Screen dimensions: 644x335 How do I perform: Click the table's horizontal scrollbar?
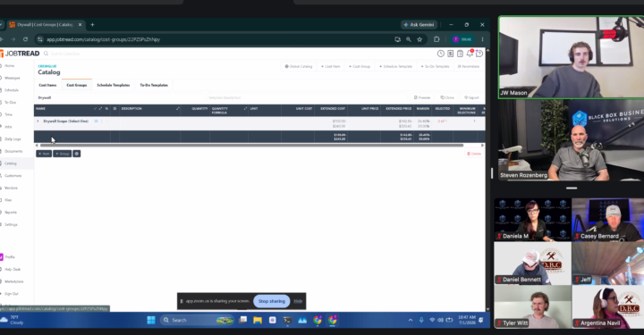click(251, 145)
